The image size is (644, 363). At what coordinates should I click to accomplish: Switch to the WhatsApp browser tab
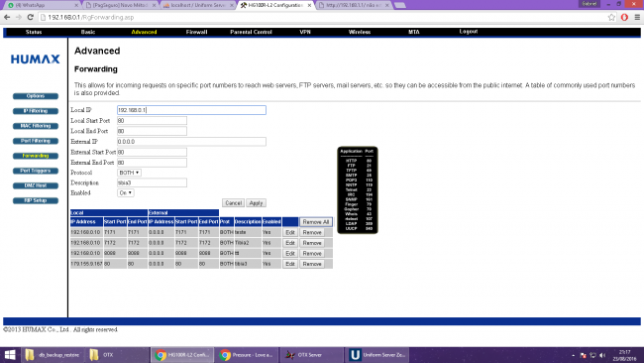[41, 5]
